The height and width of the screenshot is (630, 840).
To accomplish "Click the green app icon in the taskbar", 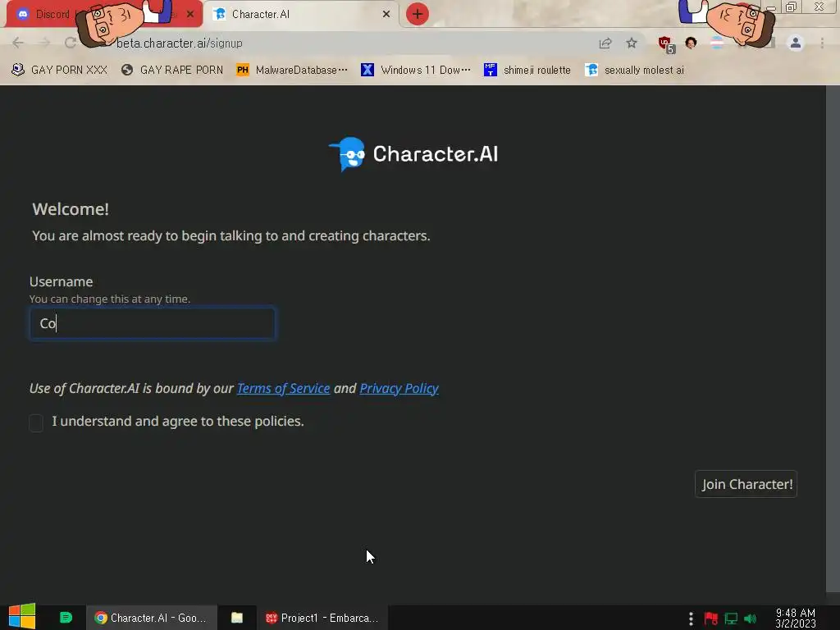I will [66, 618].
